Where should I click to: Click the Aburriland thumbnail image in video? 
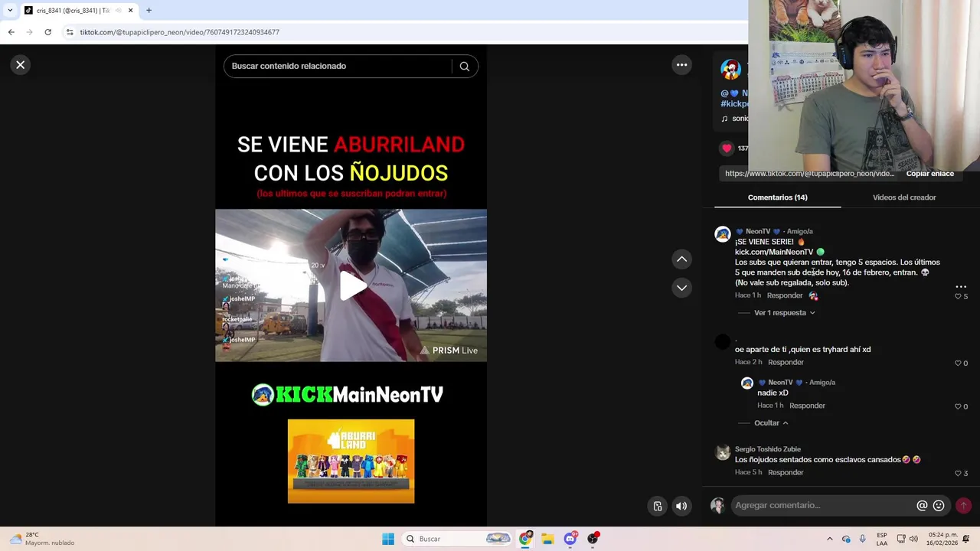[351, 461]
